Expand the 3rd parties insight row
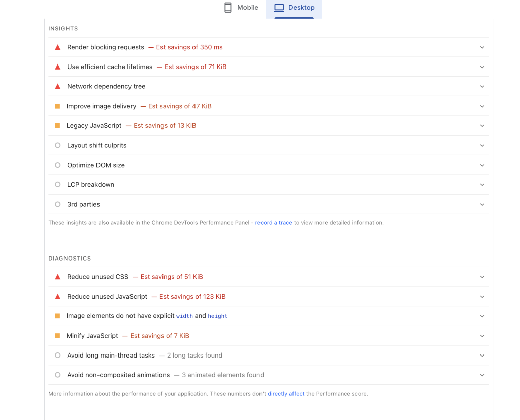The image size is (520, 420). tap(481, 204)
